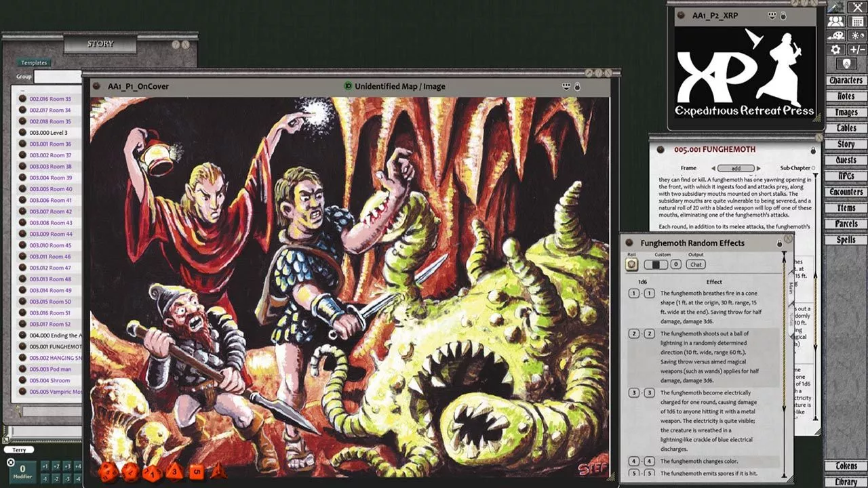Click the Modifier 0 box
Image resolution: width=868 pixels, height=488 pixels.
tap(22, 471)
